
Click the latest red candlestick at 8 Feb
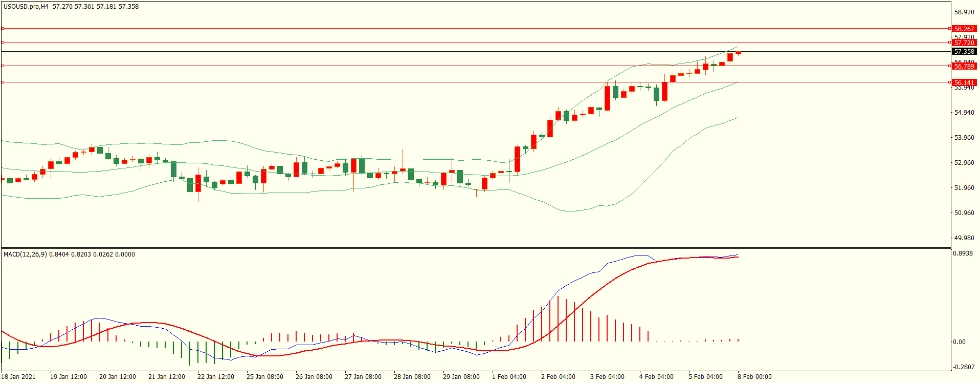(738, 53)
